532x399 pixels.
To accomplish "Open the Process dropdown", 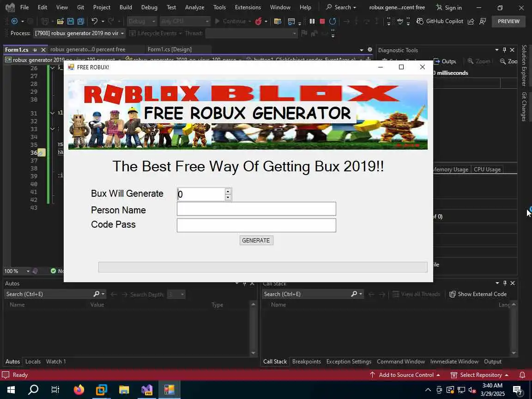I will (x=122, y=33).
